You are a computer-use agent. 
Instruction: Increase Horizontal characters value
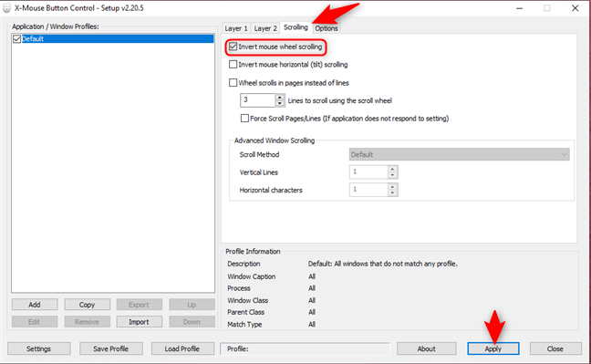pos(392,187)
